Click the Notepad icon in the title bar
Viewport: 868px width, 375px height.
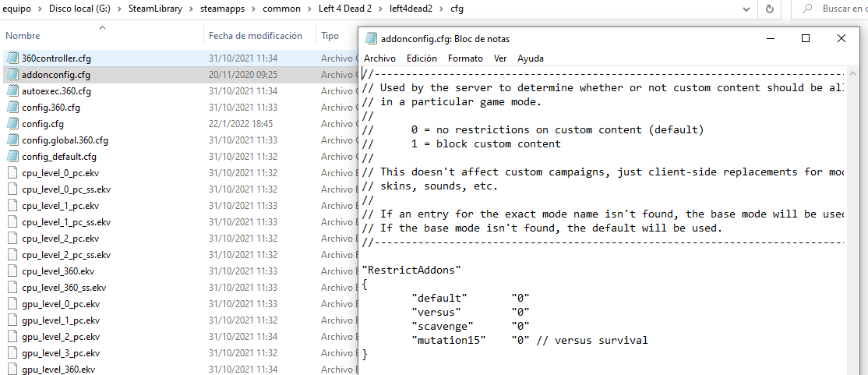371,38
